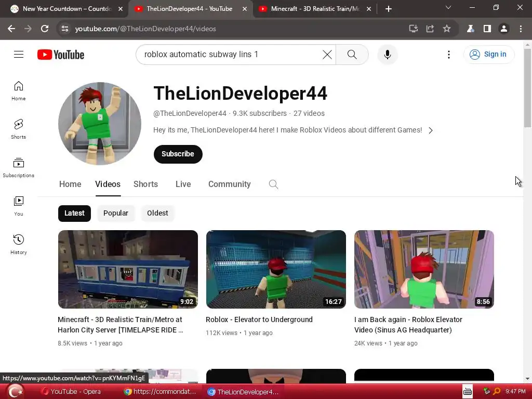Go to YouTube home via the logo

click(61, 55)
